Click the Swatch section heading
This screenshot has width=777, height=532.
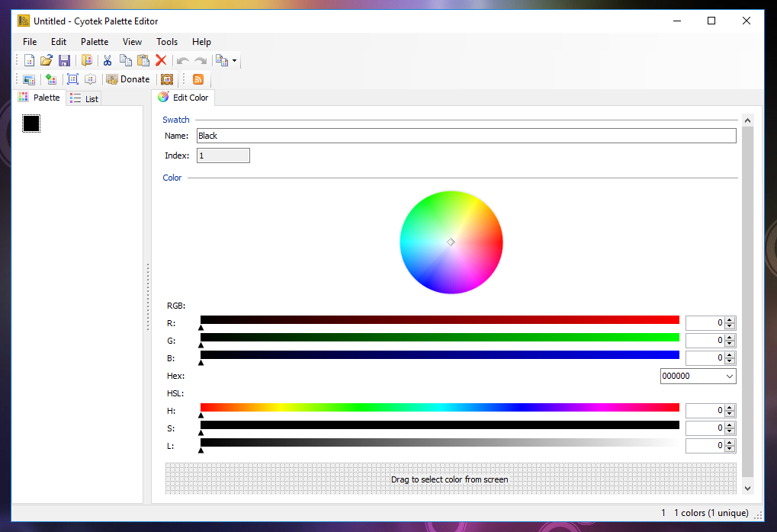click(x=176, y=120)
